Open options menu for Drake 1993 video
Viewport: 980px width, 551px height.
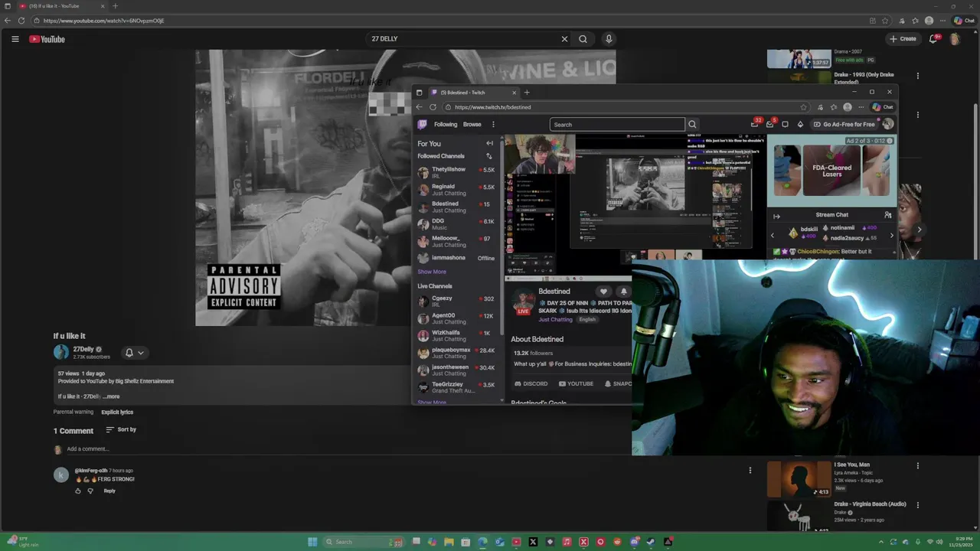917,76
